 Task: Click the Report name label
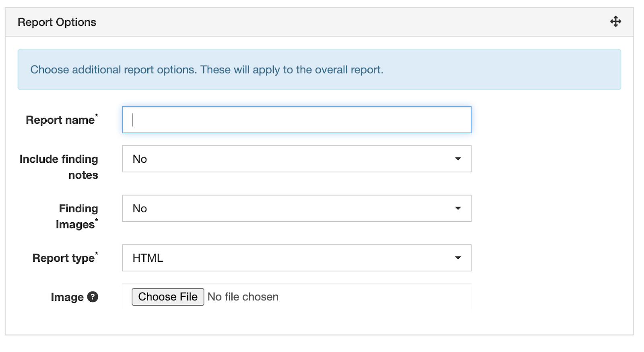tap(60, 120)
